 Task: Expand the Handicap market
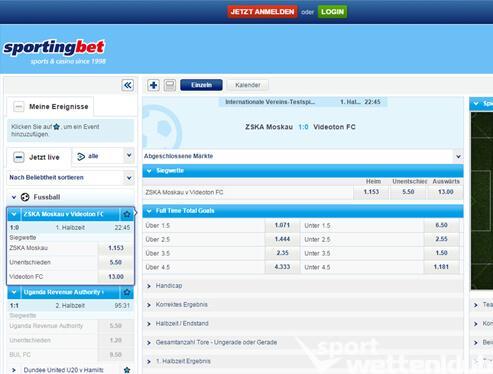pyautogui.click(x=303, y=286)
